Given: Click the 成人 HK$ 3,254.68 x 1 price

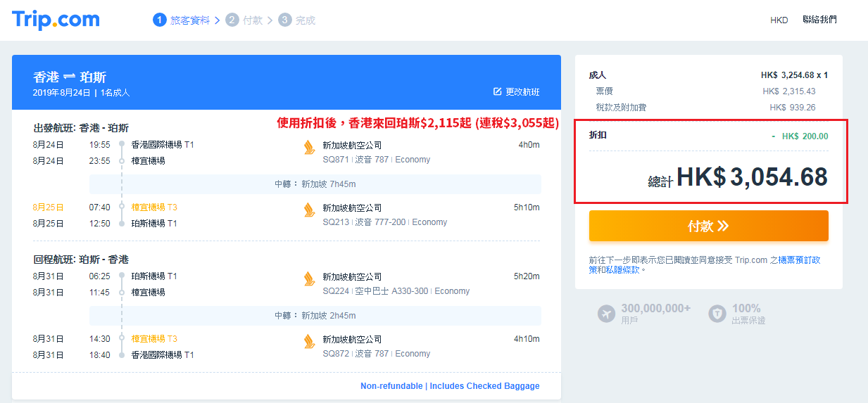Looking at the screenshot, I should [795, 75].
